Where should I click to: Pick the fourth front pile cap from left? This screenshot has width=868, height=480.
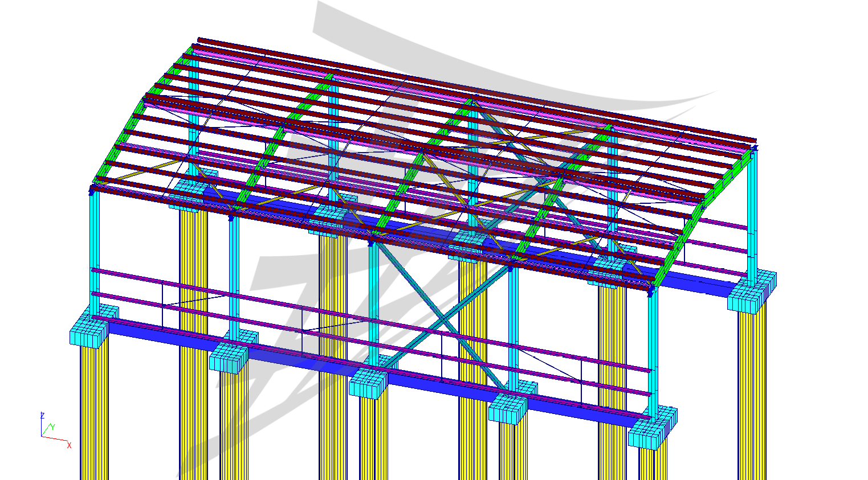click(507, 409)
